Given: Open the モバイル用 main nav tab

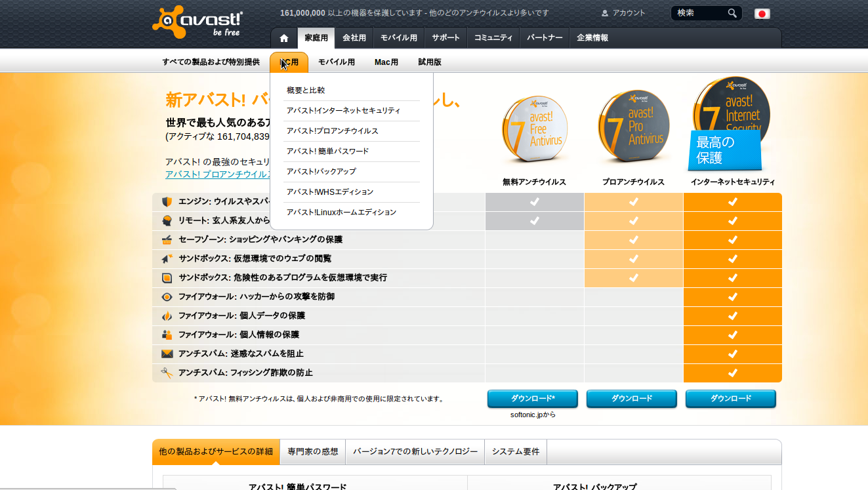Looking at the screenshot, I should coord(399,38).
